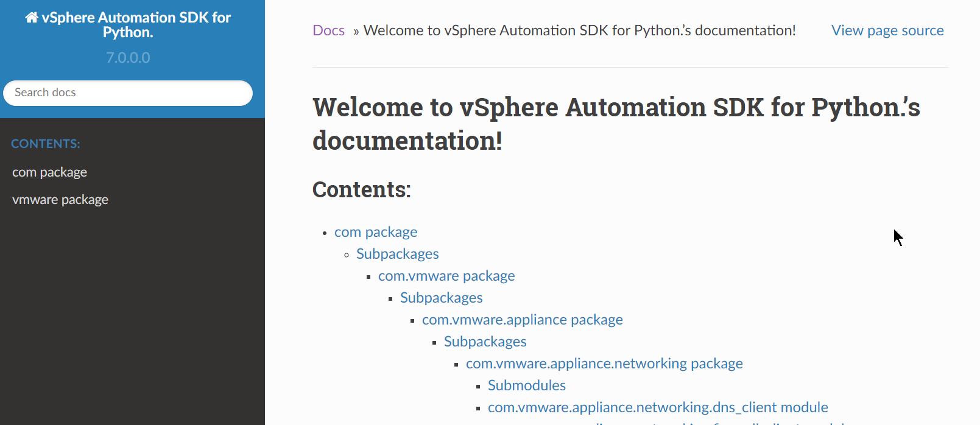Image resolution: width=980 pixels, height=425 pixels.
Task: Visit the com.vmware.appliance package link
Action: pos(522,320)
